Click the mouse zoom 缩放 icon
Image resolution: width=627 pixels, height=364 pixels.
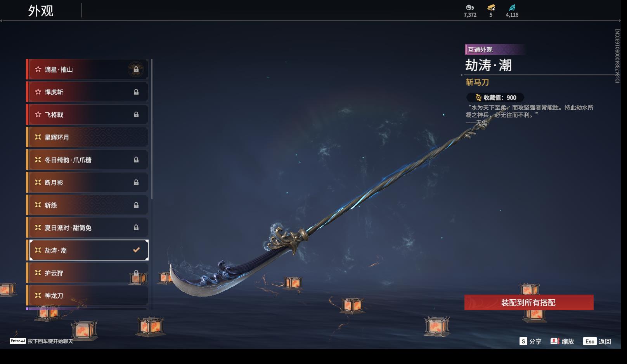tap(555, 341)
